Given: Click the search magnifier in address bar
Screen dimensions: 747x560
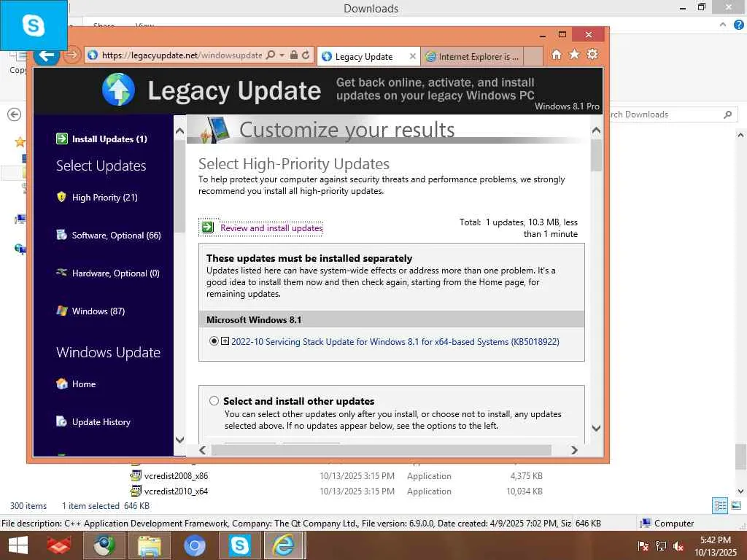Looking at the screenshot, I should [271, 55].
